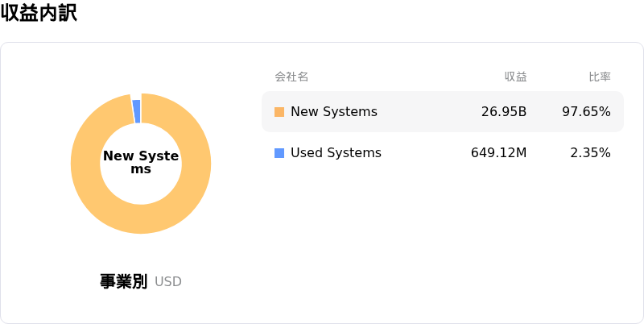The height and width of the screenshot is (324, 644).
Task: Click the 比率 column header
Action: point(600,77)
